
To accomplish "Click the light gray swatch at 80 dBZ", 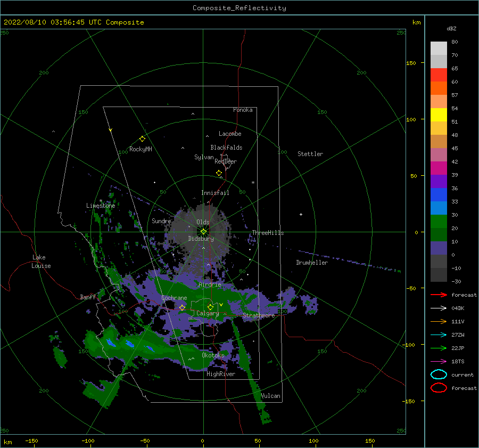I will [439, 48].
